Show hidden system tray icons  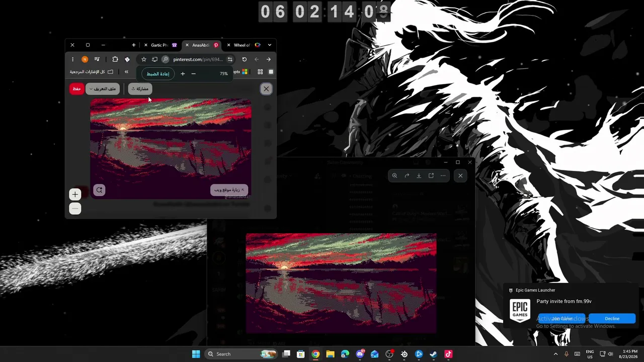(x=555, y=354)
